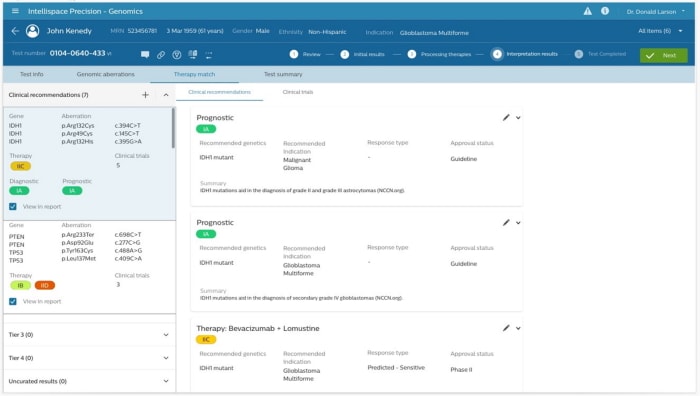Go to step 3 Processing therapies
The width and height of the screenshot is (700, 396).
[439, 54]
